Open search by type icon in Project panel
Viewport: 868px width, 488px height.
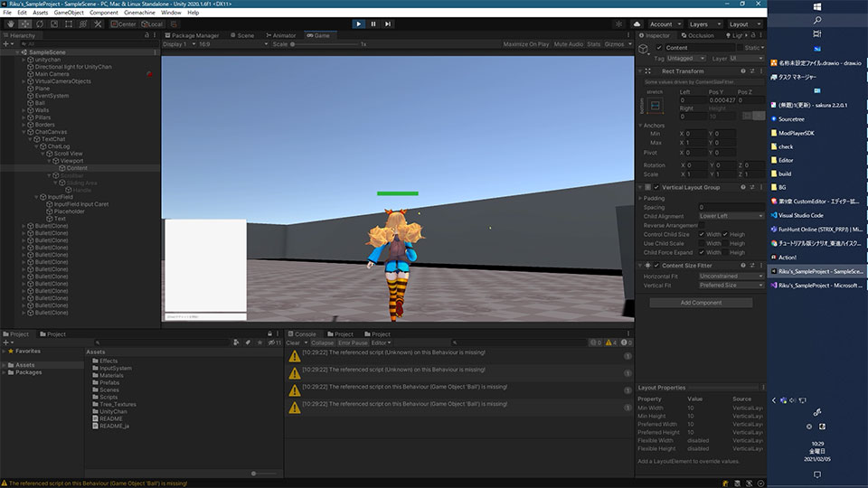236,343
